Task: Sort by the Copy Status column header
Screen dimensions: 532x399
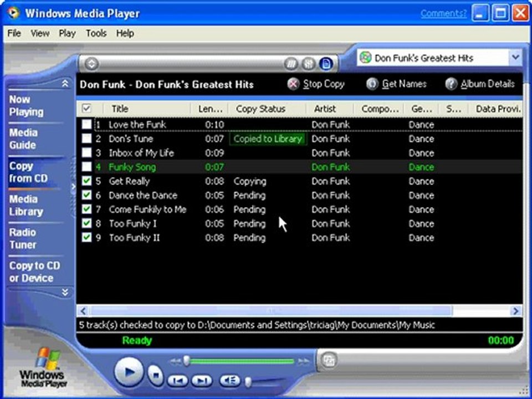Action: [267, 109]
